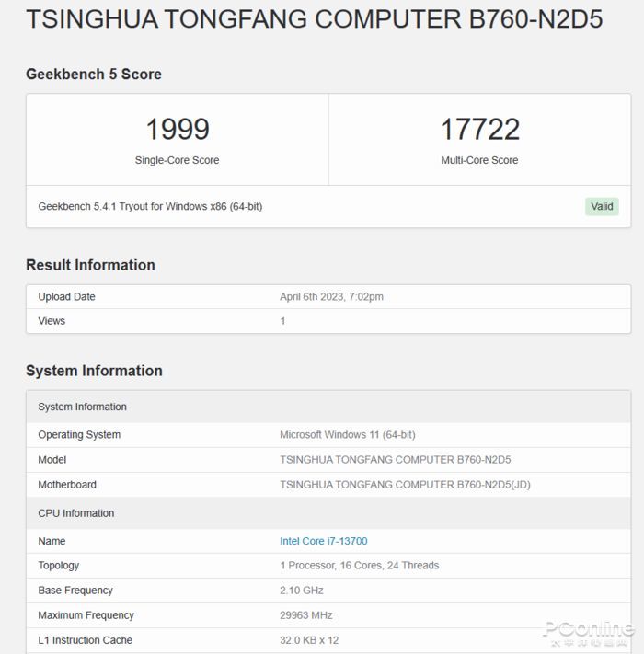The image size is (644, 654).
Task: Click Model value TSINGHUA TONGFANG COMPUTER B760-N2D5
Action: click(x=395, y=460)
